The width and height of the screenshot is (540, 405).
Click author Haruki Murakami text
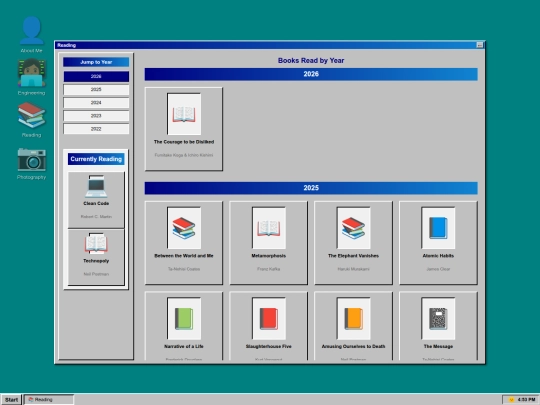353,269
